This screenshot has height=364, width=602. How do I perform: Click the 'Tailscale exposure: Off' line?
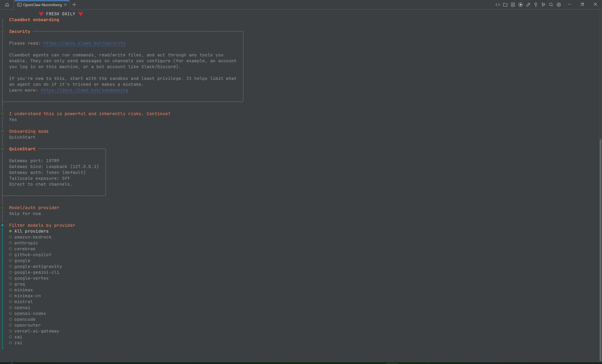coord(40,178)
